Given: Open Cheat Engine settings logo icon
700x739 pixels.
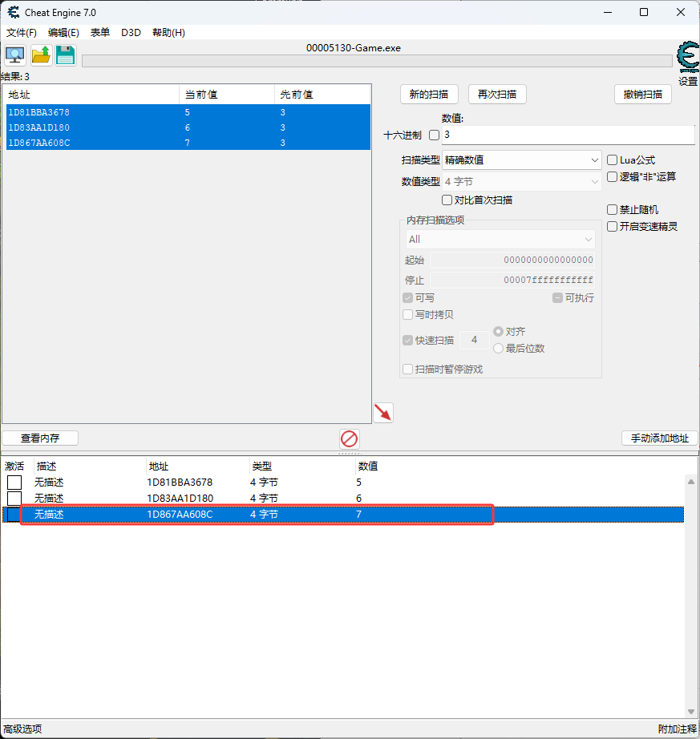Looking at the screenshot, I should click(x=688, y=58).
